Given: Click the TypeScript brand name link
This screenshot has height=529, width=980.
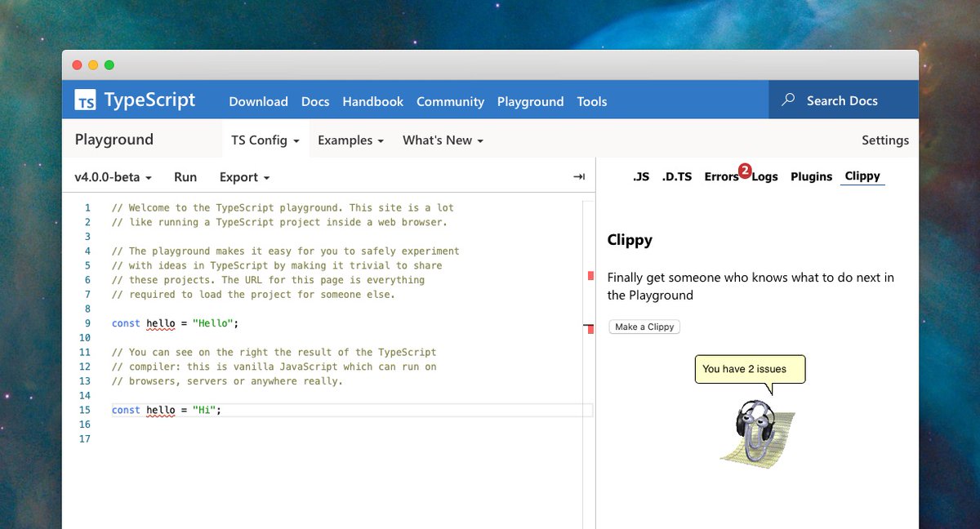Looking at the screenshot, I should point(149,100).
